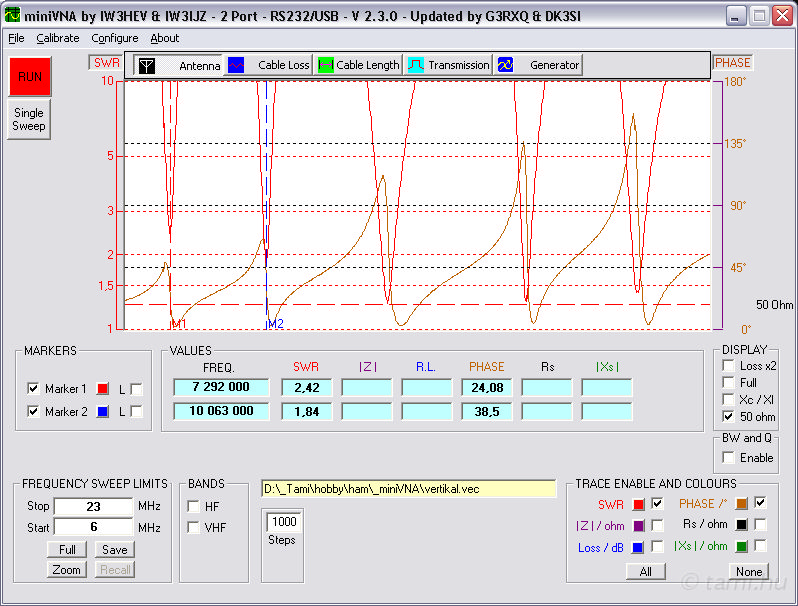Open the Calibrate menu
Screen dimensions: 798x606
click(58, 38)
